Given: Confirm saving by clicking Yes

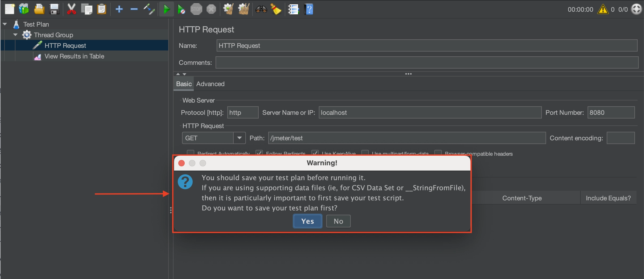Looking at the screenshot, I should (x=308, y=221).
